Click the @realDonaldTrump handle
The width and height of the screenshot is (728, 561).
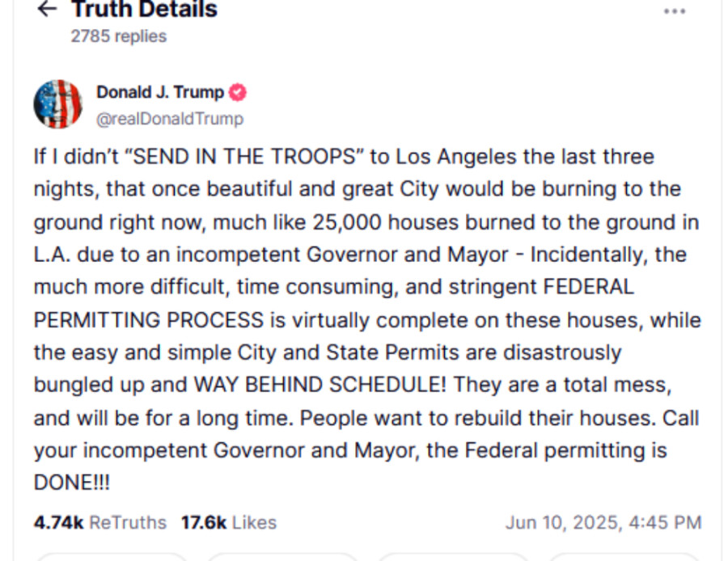point(171,119)
